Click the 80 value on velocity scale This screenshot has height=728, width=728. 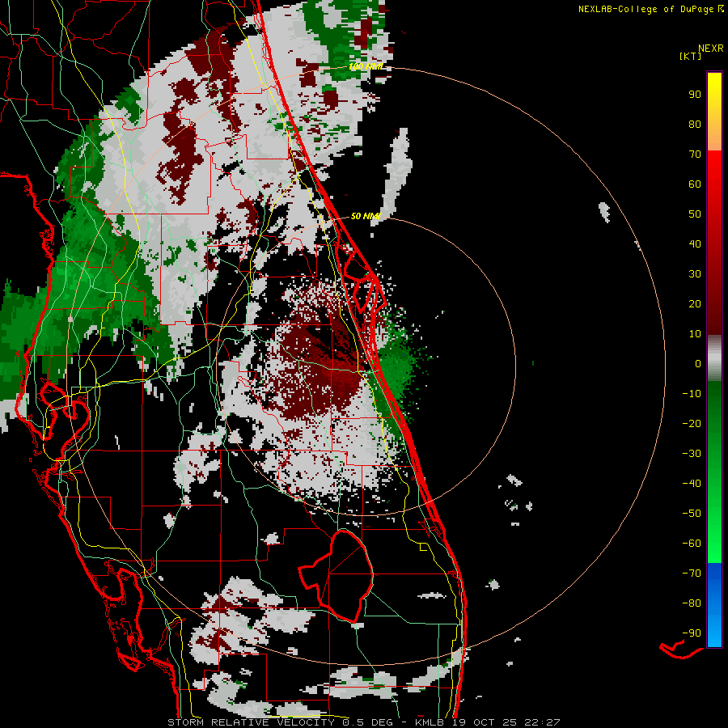click(695, 124)
